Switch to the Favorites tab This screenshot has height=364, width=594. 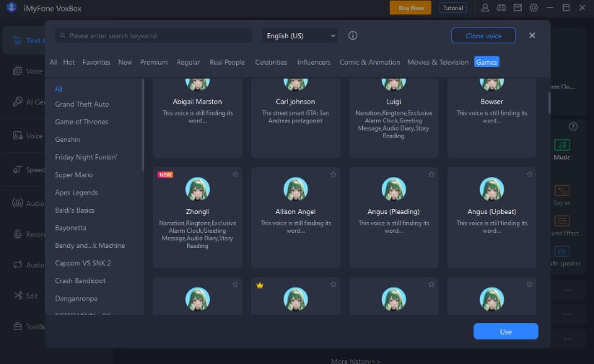coord(96,62)
